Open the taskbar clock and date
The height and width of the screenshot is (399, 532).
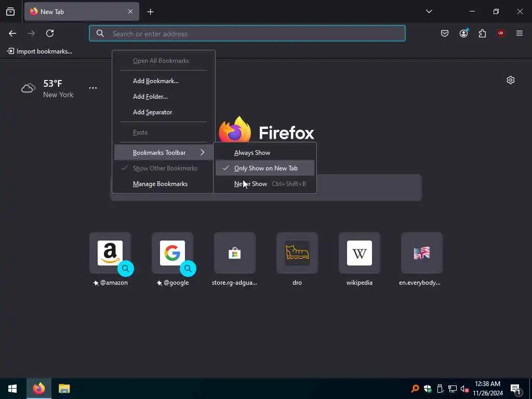(x=488, y=389)
